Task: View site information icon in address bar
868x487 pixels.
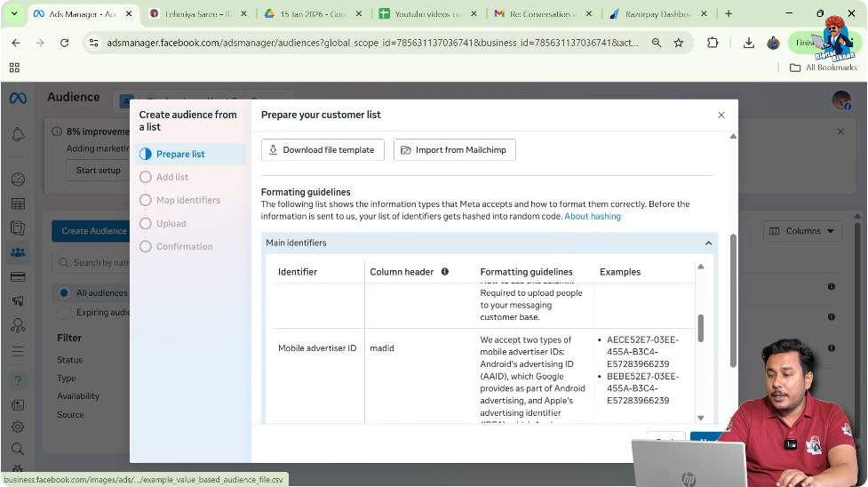Action: click(93, 43)
